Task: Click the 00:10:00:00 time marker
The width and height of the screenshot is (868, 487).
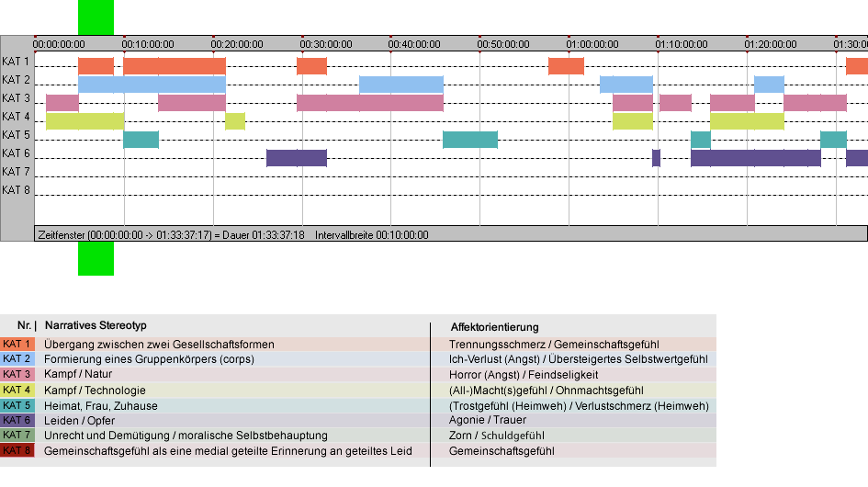Action: point(148,44)
